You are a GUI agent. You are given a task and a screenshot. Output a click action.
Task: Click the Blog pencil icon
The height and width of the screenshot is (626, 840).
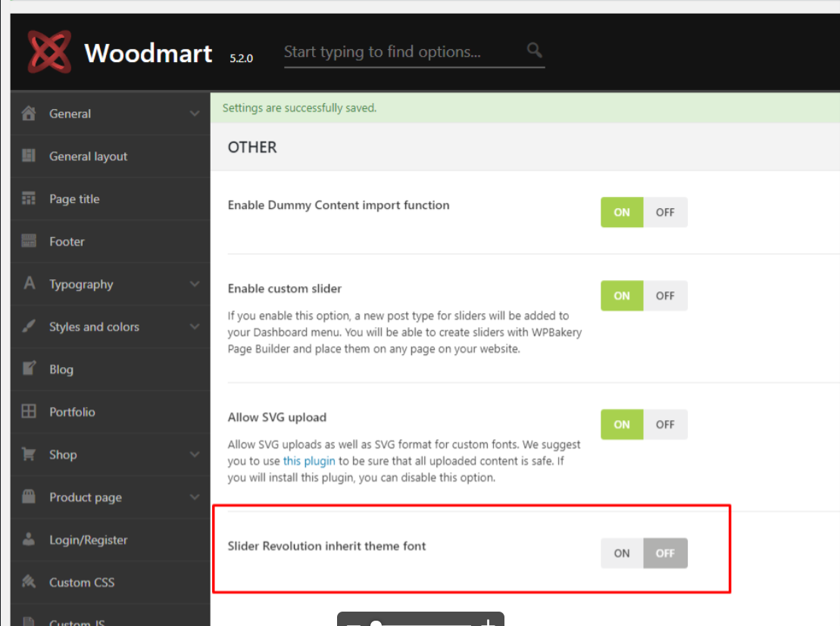(x=29, y=369)
